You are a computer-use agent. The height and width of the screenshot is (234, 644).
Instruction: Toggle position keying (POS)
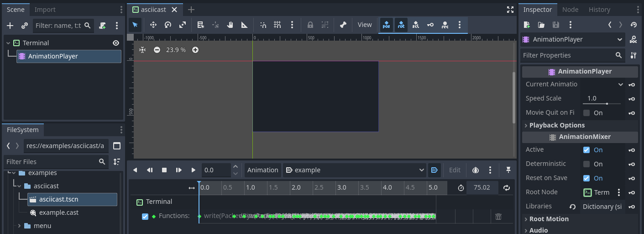pyautogui.click(x=386, y=25)
